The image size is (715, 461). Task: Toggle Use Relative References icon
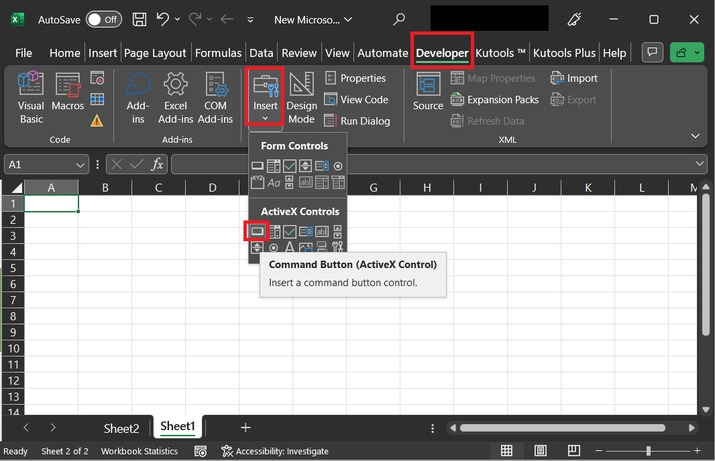[x=97, y=99]
